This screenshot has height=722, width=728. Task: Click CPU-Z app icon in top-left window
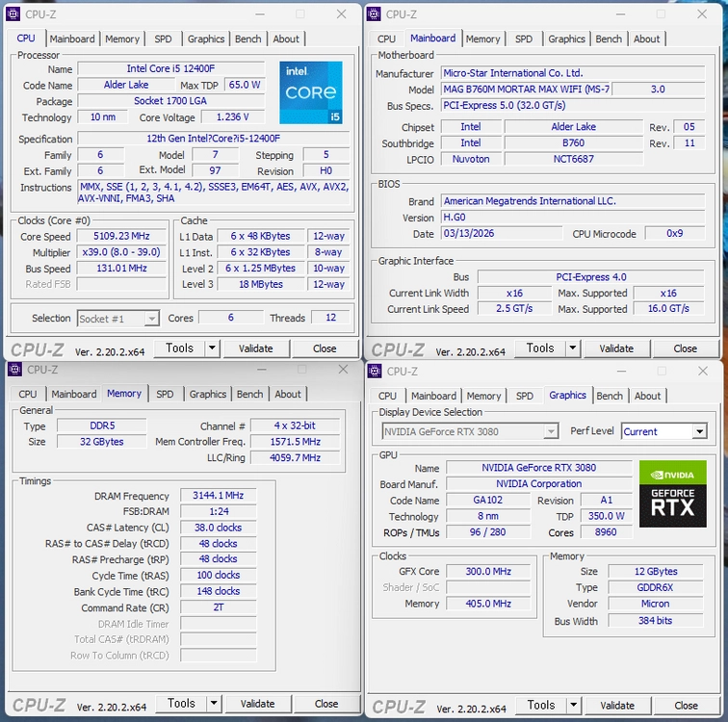(13, 14)
